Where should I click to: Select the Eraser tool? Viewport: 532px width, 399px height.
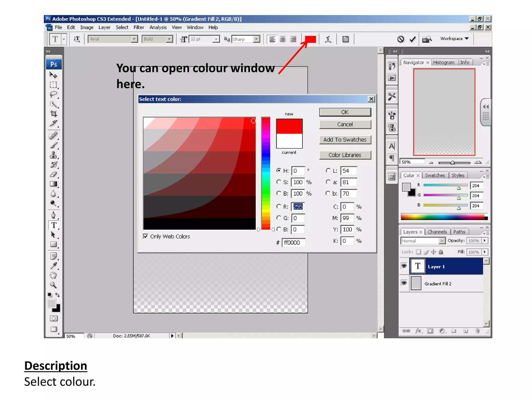pyautogui.click(x=53, y=174)
